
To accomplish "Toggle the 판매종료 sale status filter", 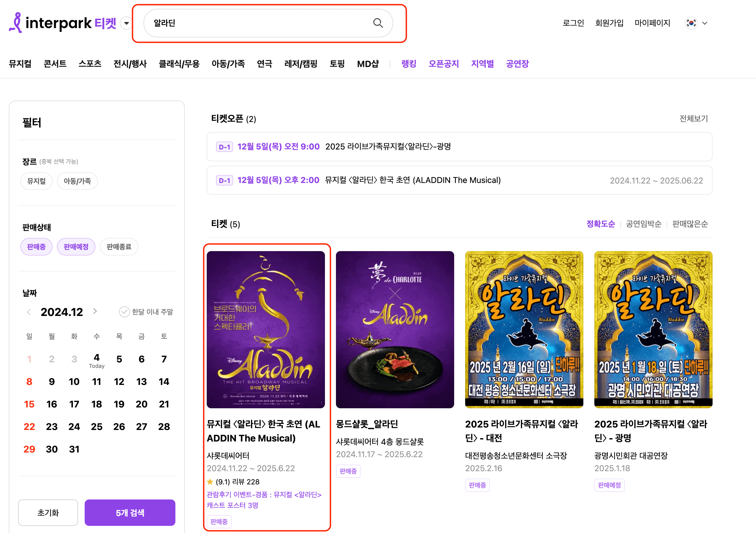I will pyautogui.click(x=119, y=246).
